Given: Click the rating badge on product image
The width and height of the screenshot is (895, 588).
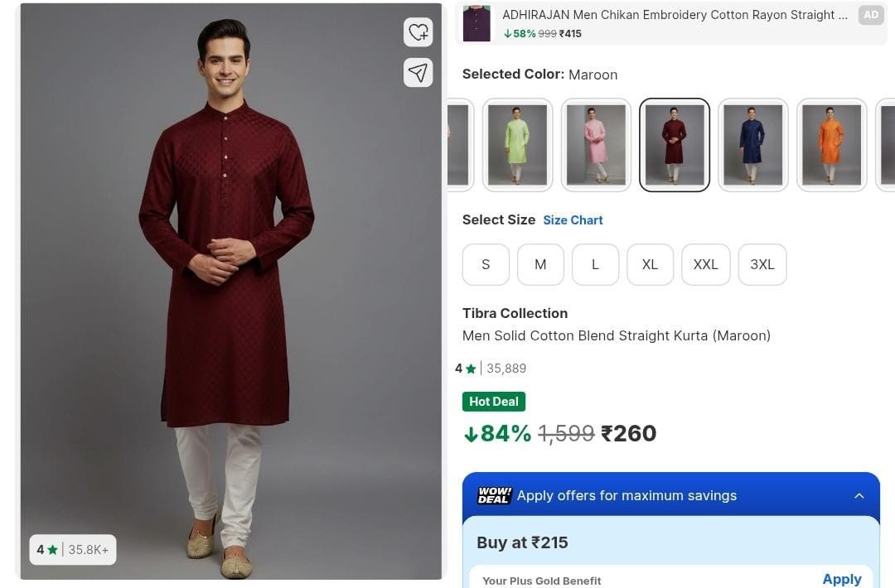Looking at the screenshot, I should tap(73, 549).
